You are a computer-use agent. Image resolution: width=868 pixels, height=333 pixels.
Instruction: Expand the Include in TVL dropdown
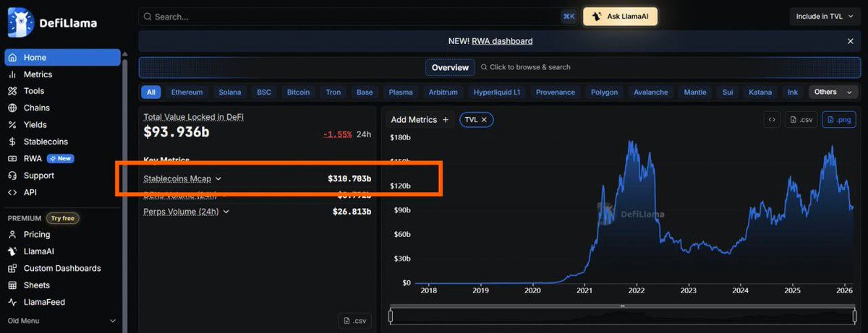pyautogui.click(x=824, y=17)
